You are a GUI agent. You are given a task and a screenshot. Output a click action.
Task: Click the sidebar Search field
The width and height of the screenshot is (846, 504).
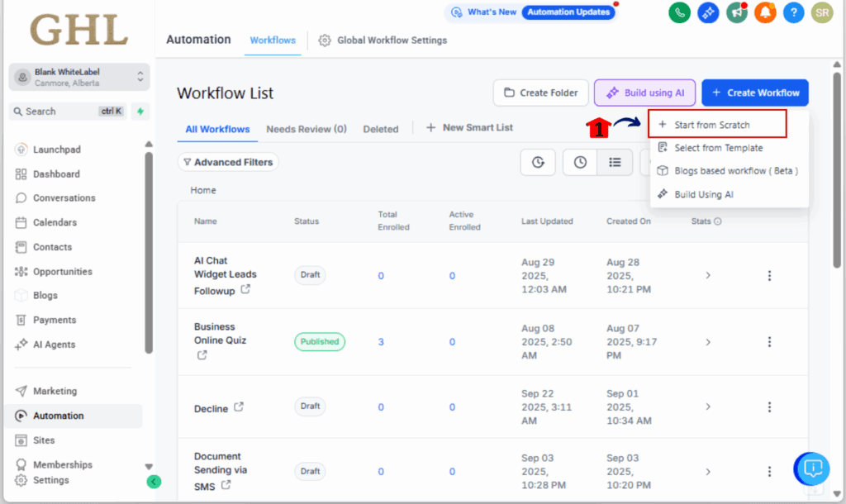click(69, 112)
